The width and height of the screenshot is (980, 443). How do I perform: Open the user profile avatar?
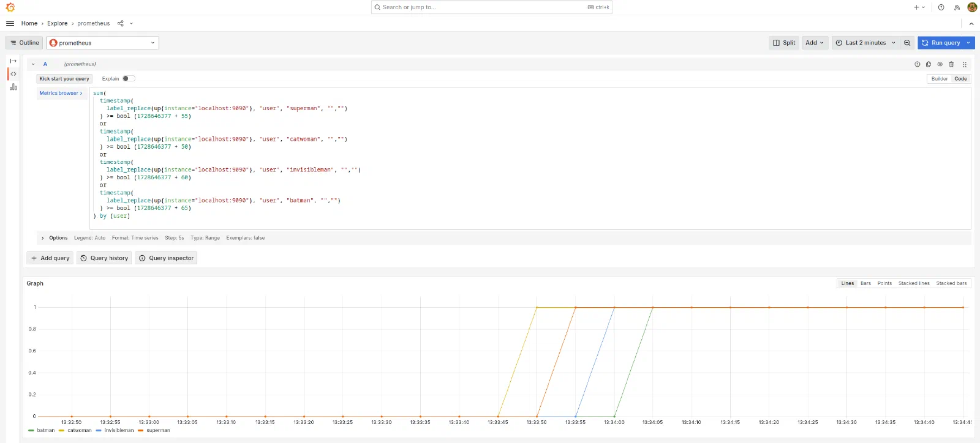point(972,7)
